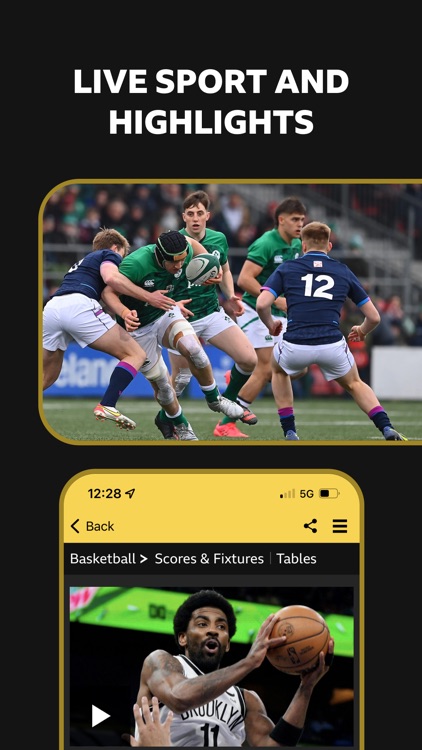This screenshot has height=750, width=422.
Task: Select the rugby match photo
Action: (x=233, y=312)
